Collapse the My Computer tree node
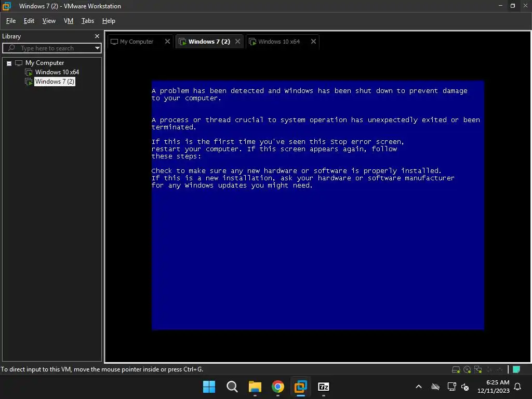The image size is (532, 399). coord(9,63)
